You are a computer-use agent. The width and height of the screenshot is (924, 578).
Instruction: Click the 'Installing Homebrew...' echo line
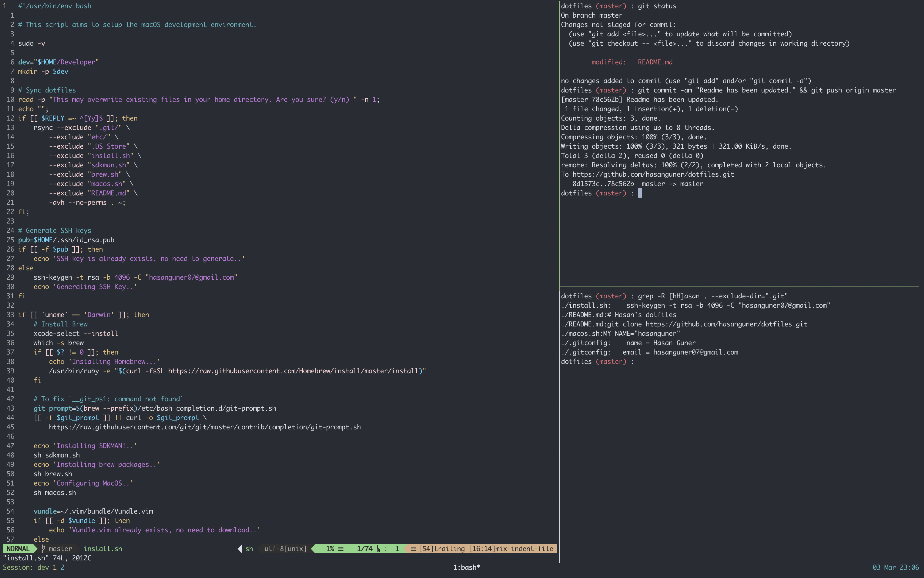pos(105,362)
